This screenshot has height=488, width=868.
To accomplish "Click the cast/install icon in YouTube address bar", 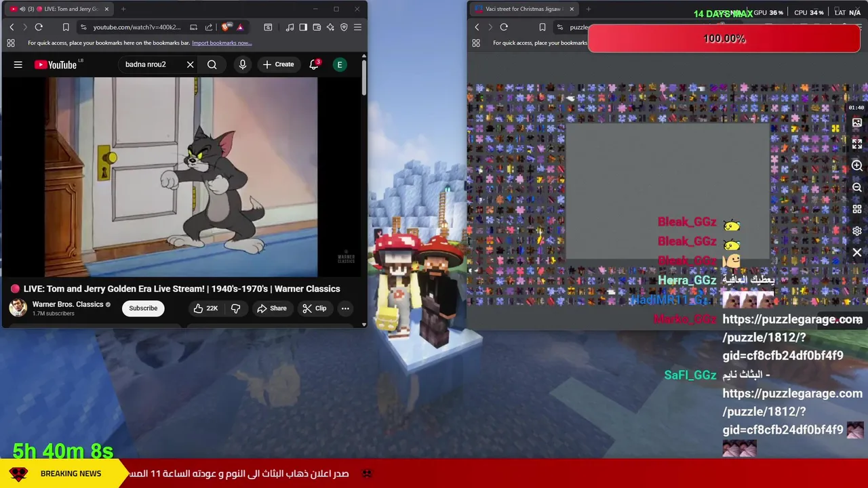I will coord(193,27).
